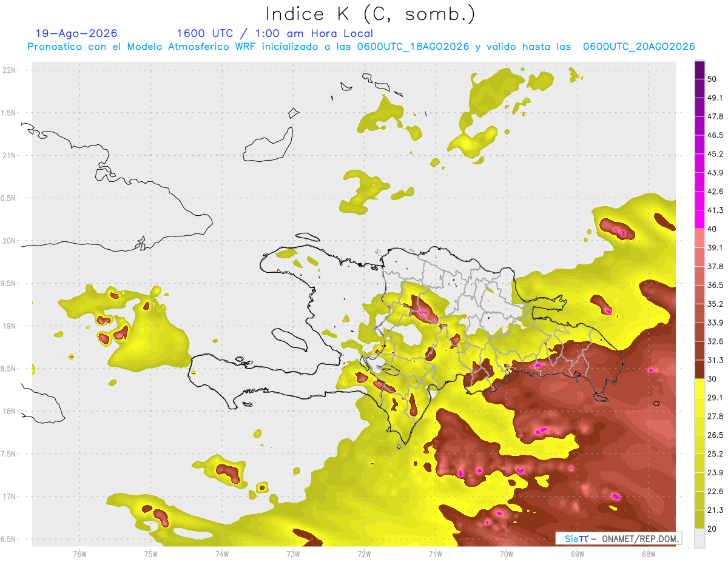Click the '76W' longitude label
The width and height of the screenshot is (728, 562).
pos(79,554)
